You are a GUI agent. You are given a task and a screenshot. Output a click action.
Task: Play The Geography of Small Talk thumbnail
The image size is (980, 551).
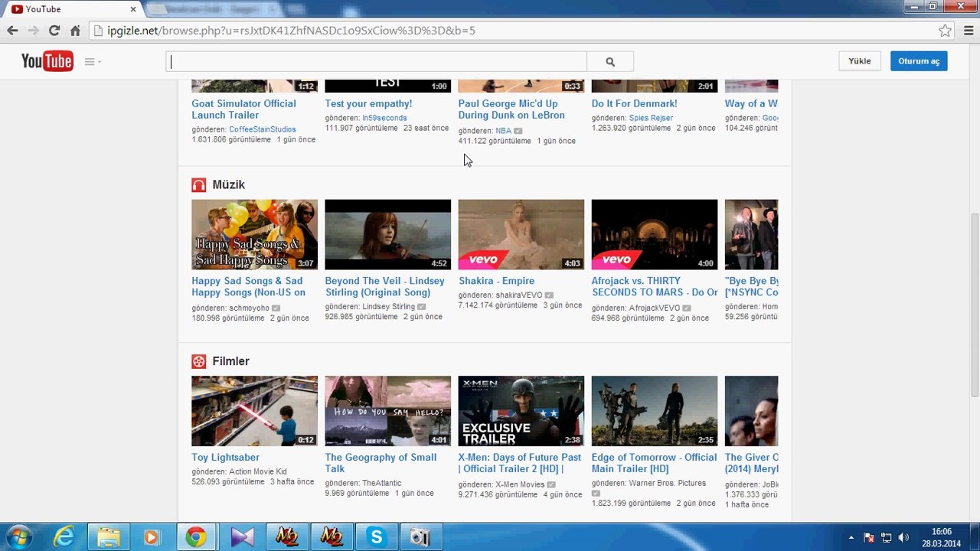coord(387,411)
